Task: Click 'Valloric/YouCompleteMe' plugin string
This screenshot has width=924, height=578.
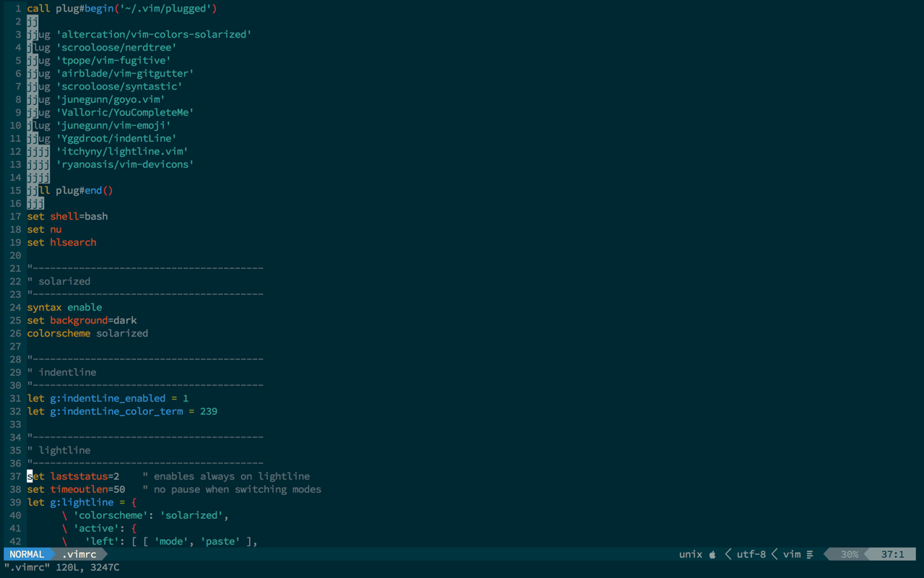Action: pyautogui.click(x=126, y=112)
